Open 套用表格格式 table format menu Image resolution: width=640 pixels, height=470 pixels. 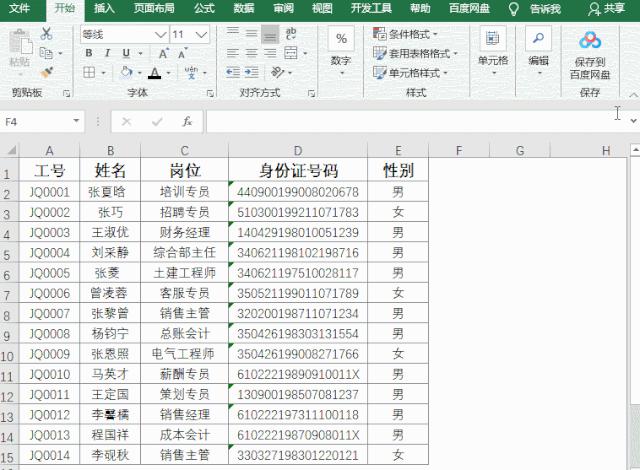(415, 53)
